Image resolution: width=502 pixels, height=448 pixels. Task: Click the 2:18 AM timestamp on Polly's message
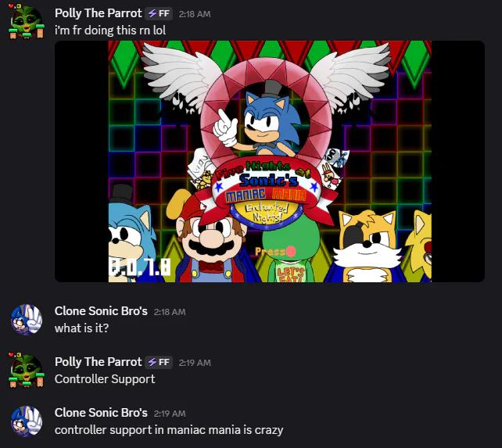click(195, 14)
